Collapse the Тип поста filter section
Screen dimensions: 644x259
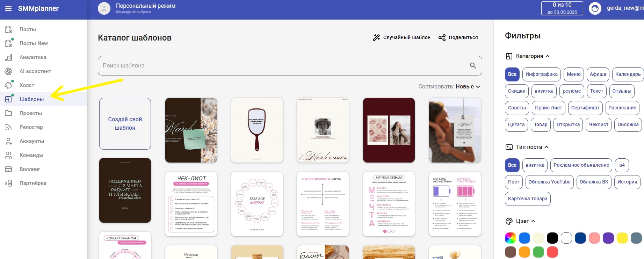(x=547, y=147)
